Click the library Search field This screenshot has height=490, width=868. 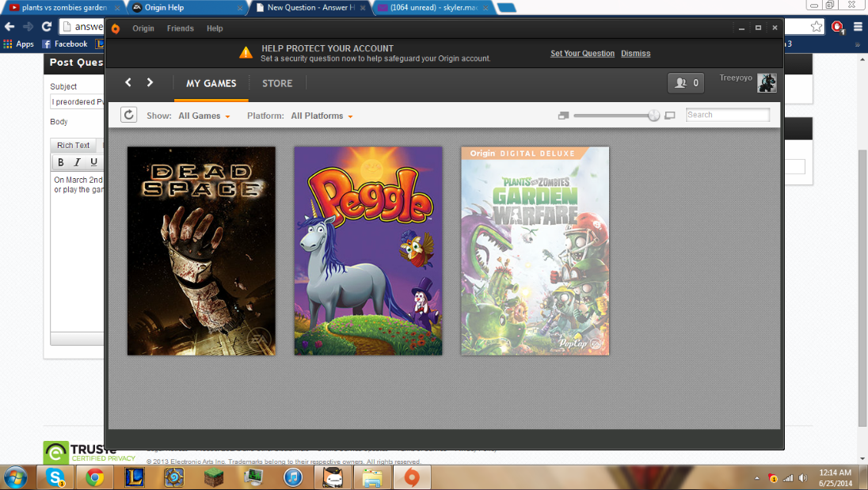pos(727,115)
